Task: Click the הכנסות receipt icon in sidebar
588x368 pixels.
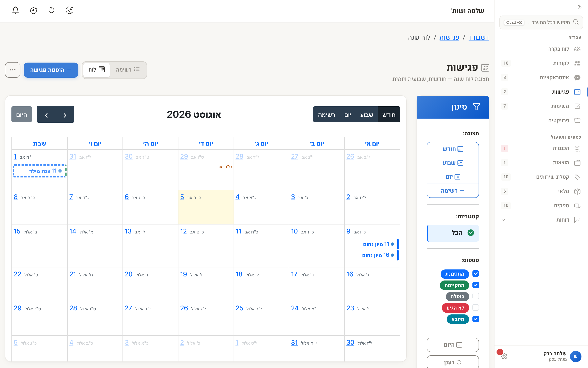Action: point(577,148)
